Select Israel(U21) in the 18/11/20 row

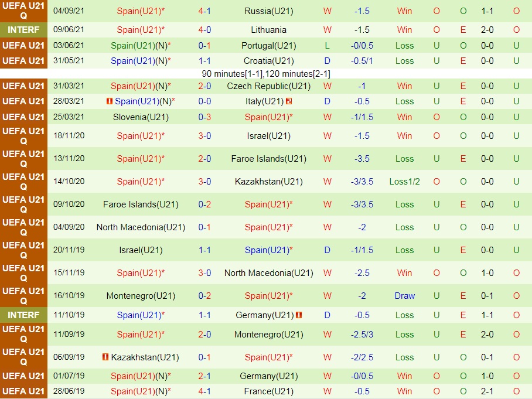click(x=269, y=136)
